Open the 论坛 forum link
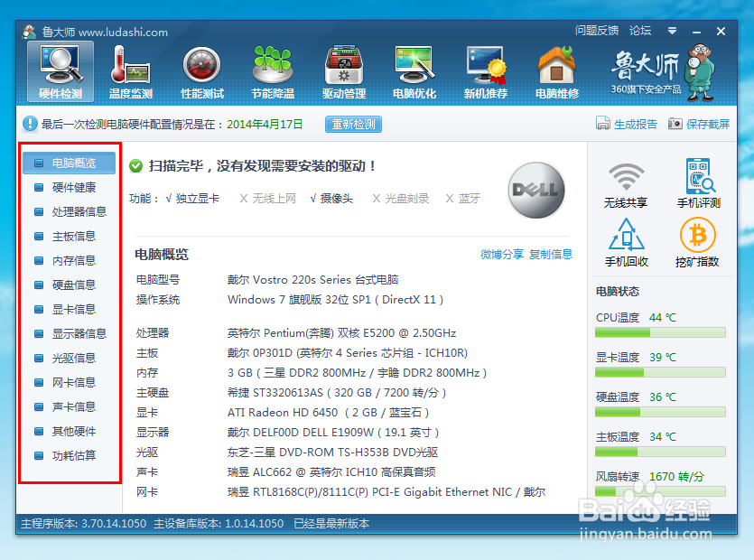This screenshot has height=560, width=754. (x=640, y=31)
